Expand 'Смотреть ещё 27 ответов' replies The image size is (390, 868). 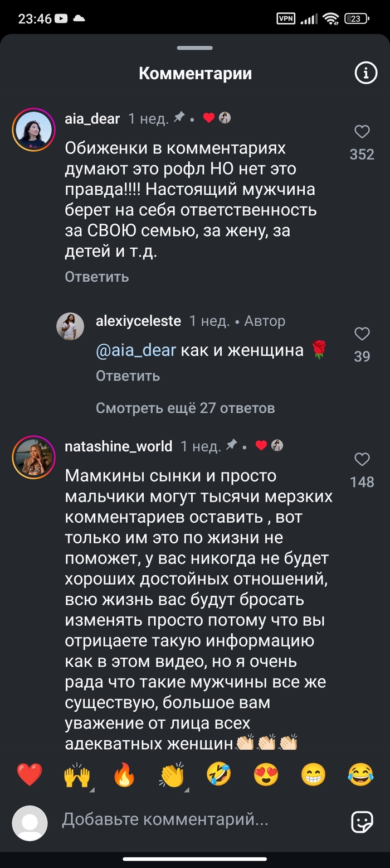click(185, 408)
